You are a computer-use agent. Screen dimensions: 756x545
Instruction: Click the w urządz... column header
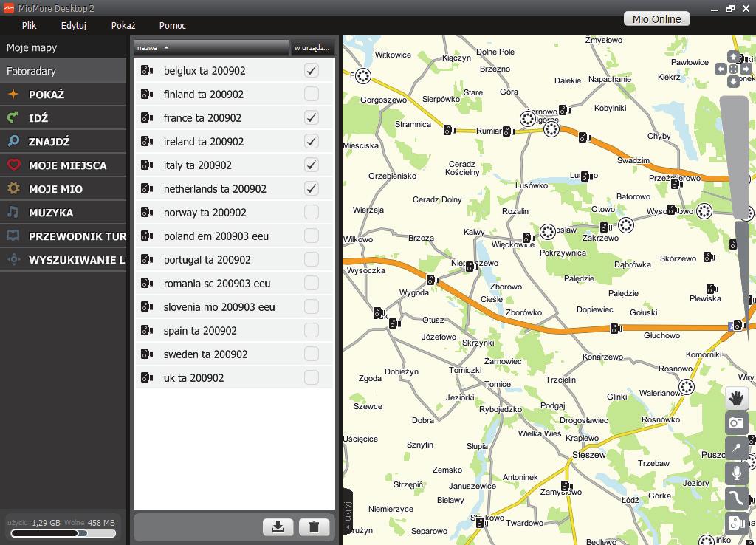(312, 48)
